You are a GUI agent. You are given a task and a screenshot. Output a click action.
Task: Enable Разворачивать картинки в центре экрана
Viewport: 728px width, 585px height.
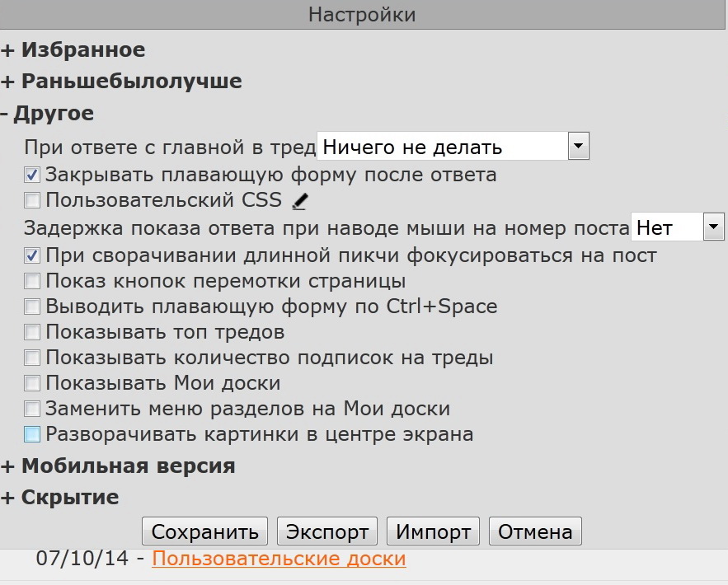[32, 434]
